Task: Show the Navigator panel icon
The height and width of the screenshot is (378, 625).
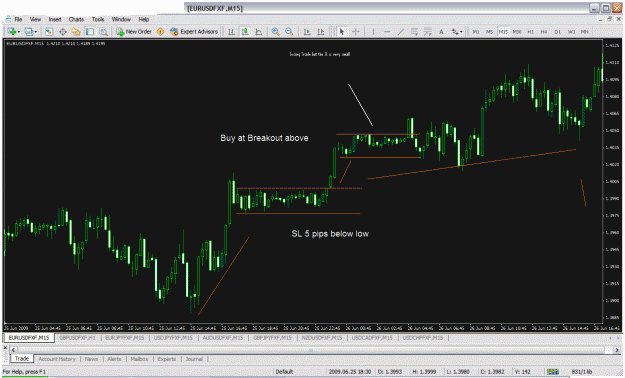Action: 76,32
